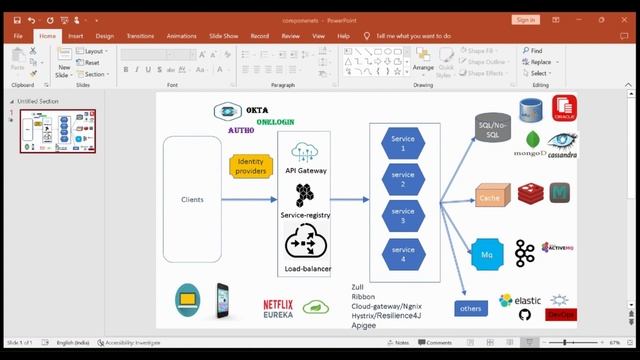This screenshot has height=360, width=640.
Task: Click the Accessibility: Investigate status
Action: 129,342
